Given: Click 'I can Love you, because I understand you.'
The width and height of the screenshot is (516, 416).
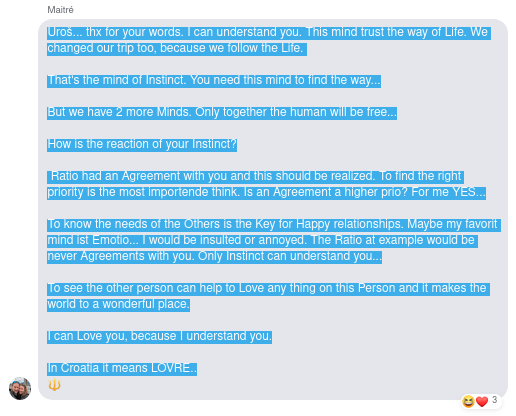Looking at the screenshot, I should (159, 336).
